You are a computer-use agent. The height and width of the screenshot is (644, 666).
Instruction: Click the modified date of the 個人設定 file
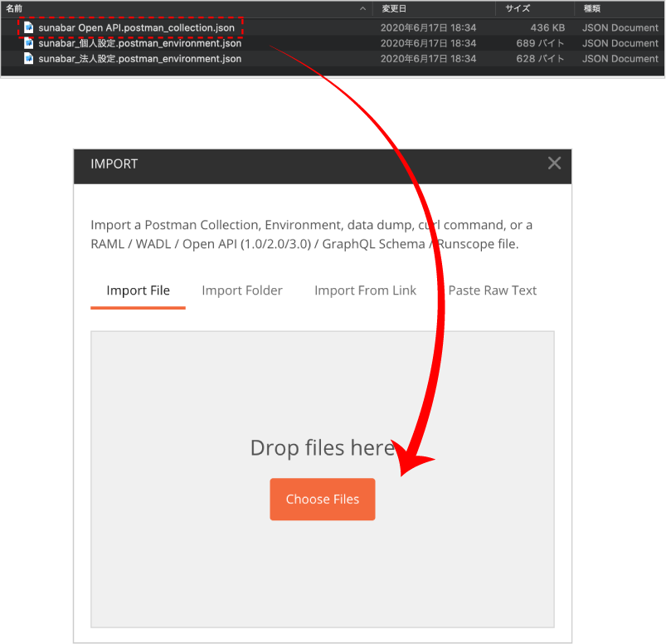point(428,43)
